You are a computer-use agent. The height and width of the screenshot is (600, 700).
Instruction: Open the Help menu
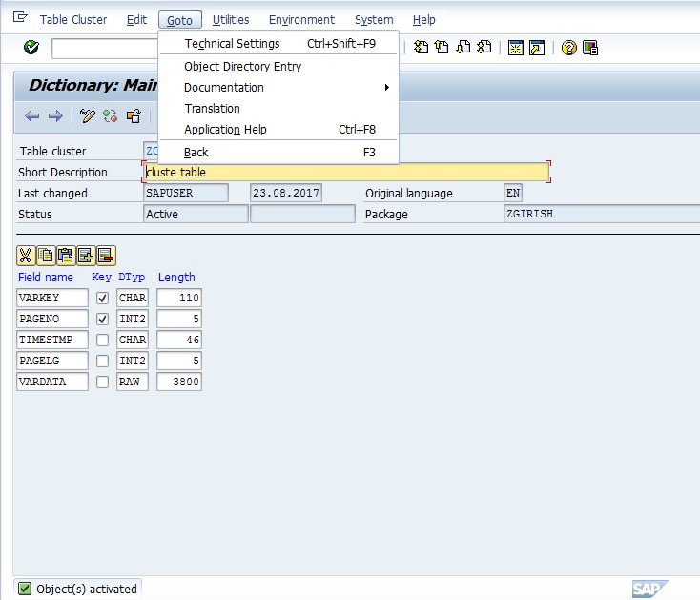coord(423,20)
